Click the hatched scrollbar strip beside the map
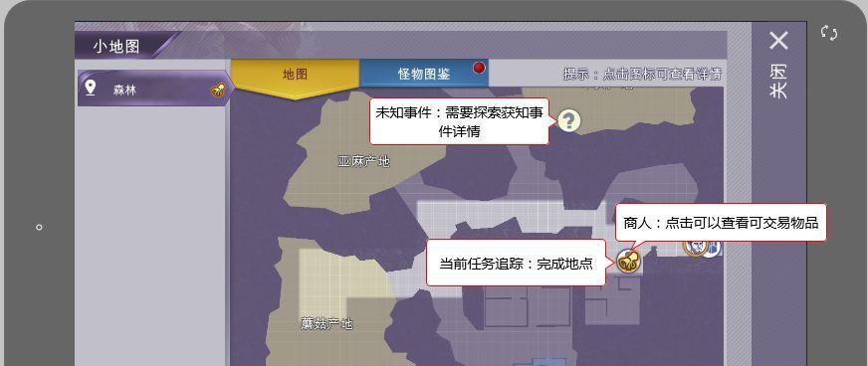 click(738, 194)
